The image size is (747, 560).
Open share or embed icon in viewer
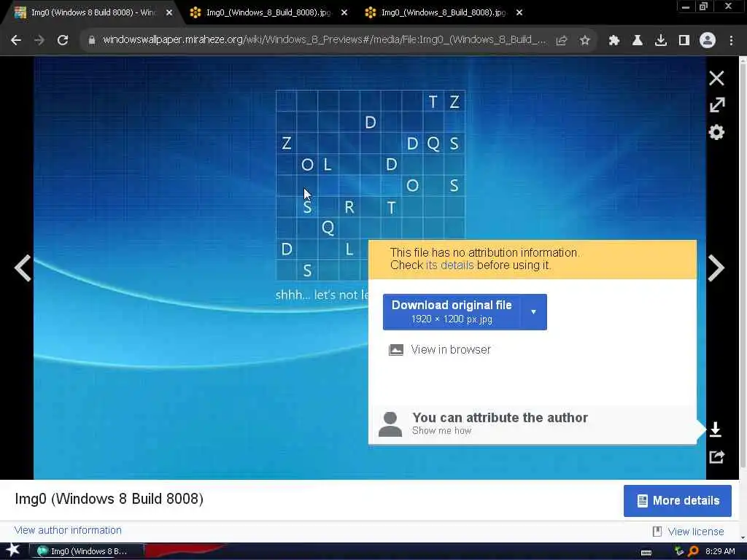[716, 457]
